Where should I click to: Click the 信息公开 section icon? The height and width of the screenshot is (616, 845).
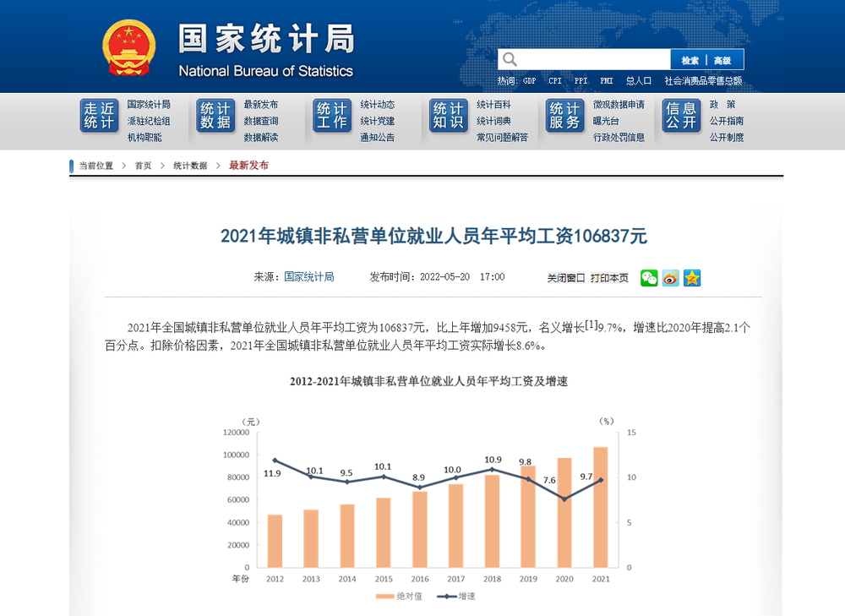pos(681,117)
